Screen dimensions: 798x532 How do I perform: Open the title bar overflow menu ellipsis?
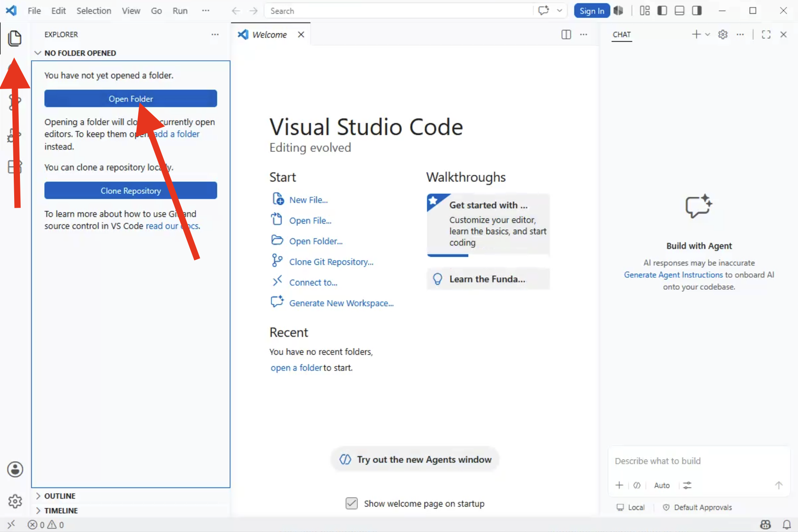pos(206,11)
